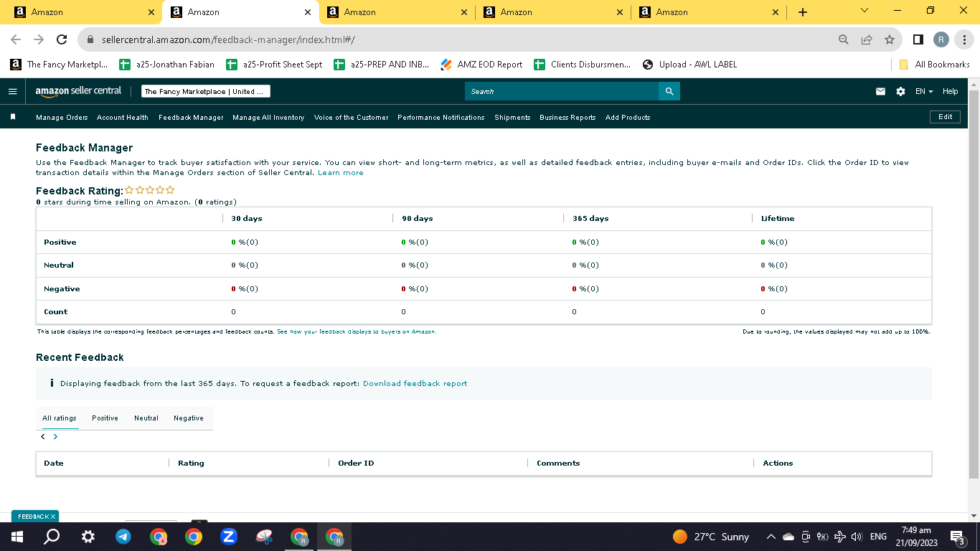Open Account Health page
The image size is (980, 551).
pyautogui.click(x=123, y=118)
